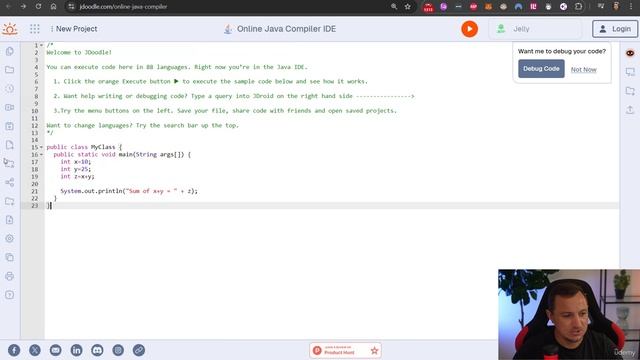Viewport: 640px width, 360px height.
Task: Open the folder icon in right sidebar
Action: 630,91
